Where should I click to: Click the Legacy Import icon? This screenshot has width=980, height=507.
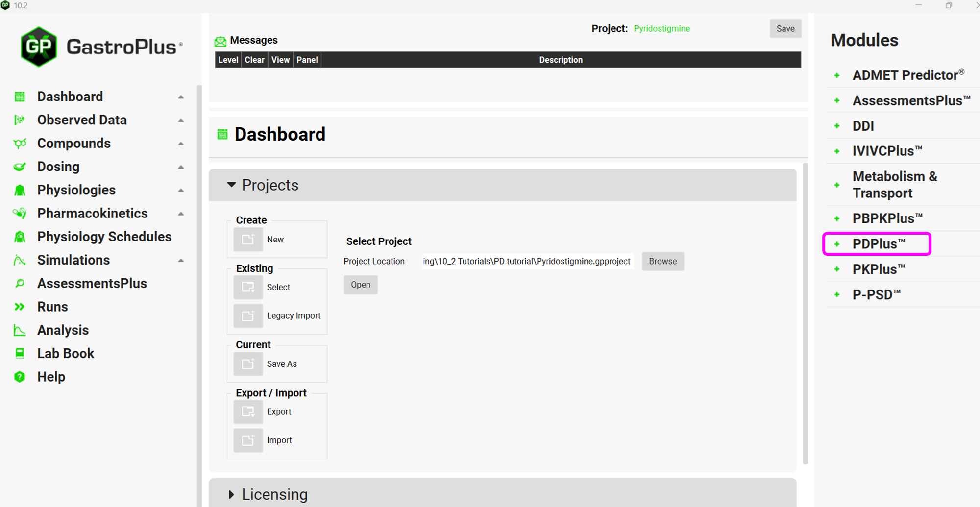click(248, 316)
